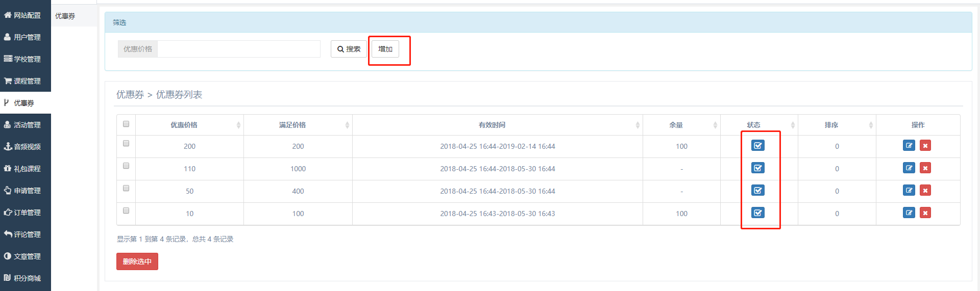Open 用户管理 in the sidebar
980x291 pixels.
(26, 37)
